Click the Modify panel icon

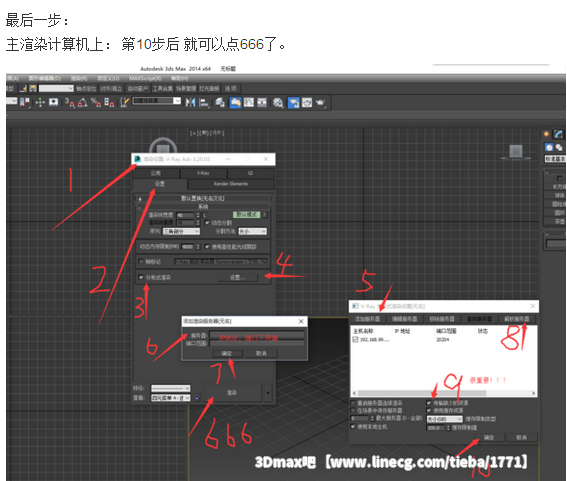click(559, 134)
